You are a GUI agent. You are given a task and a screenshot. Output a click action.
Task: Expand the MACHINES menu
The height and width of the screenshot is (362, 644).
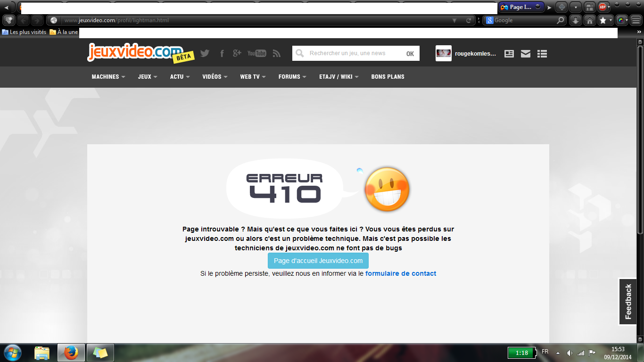[x=108, y=77]
